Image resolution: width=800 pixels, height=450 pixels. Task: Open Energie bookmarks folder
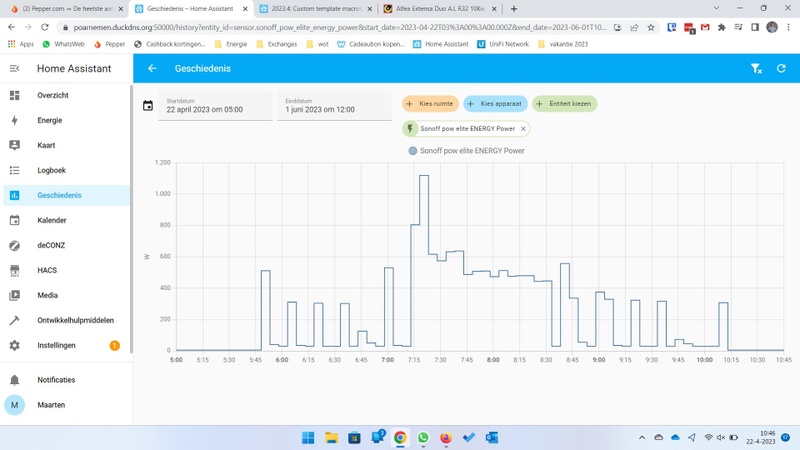[x=231, y=44]
